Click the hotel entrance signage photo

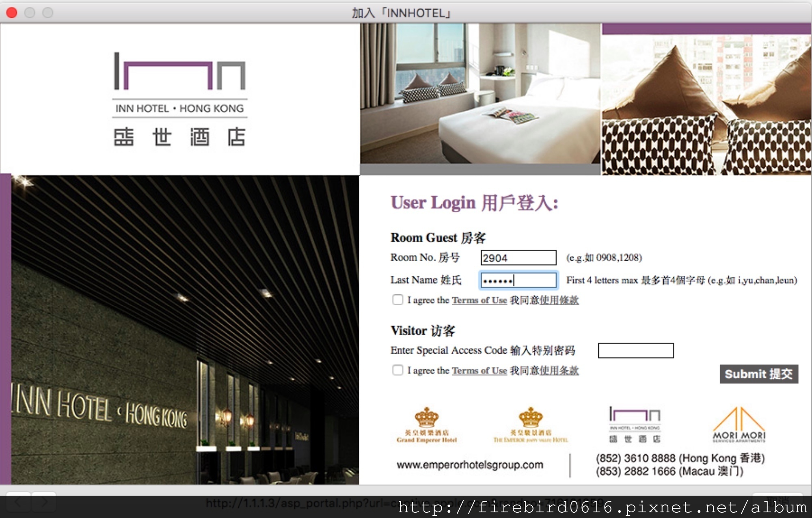tap(185, 330)
